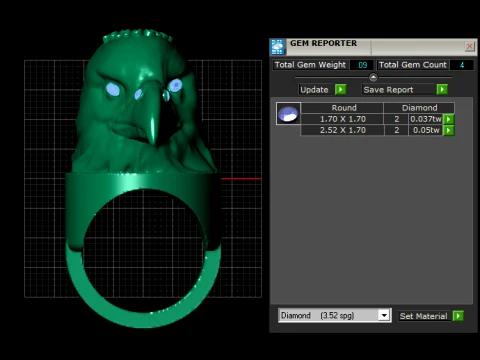The width and height of the screenshot is (480, 360).
Task: Click the Diamond column header
Action: pyautogui.click(x=419, y=108)
